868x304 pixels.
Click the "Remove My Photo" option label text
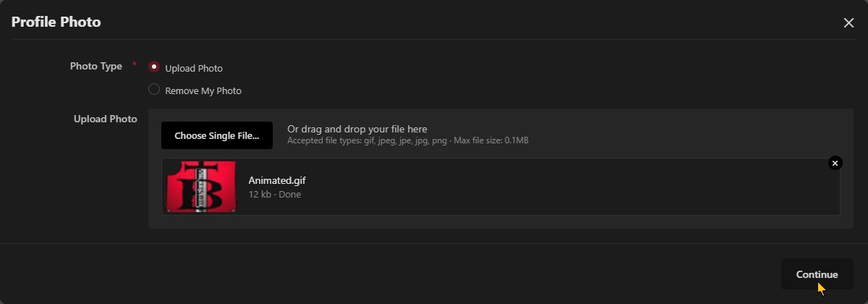[x=203, y=91]
